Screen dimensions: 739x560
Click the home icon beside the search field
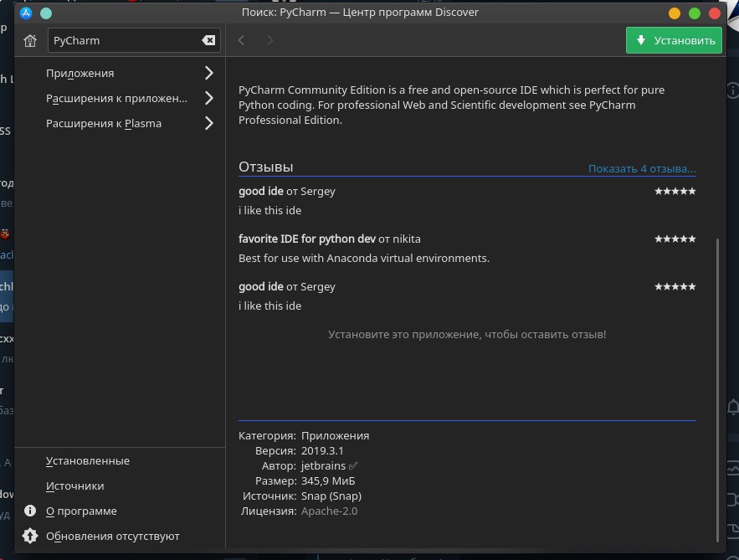click(x=30, y=40)
